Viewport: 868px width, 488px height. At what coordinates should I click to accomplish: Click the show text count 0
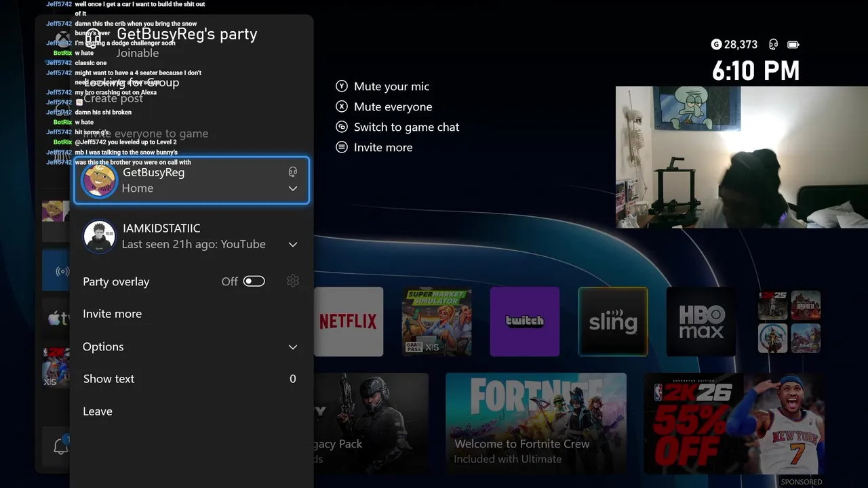coord(293,379)
